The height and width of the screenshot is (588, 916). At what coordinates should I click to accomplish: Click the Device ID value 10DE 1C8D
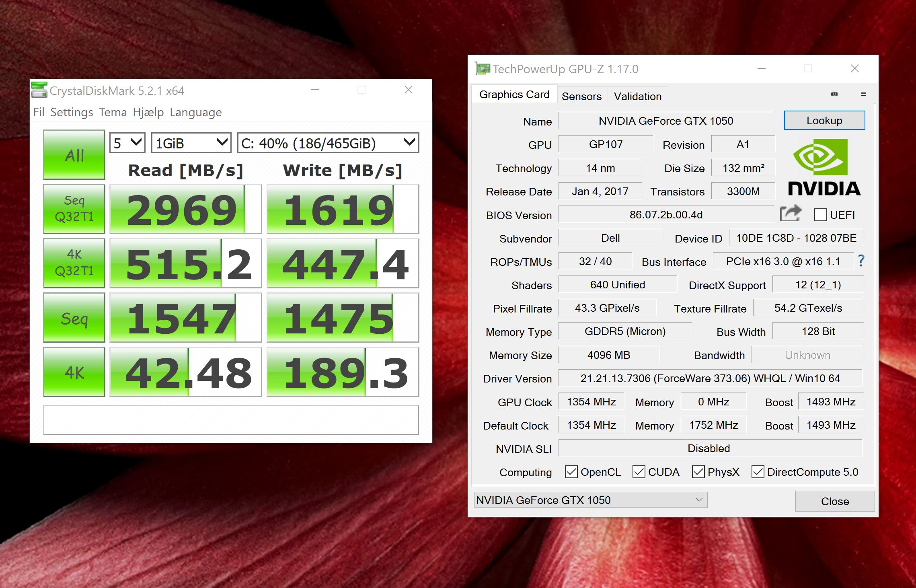(x=796, y=238)
